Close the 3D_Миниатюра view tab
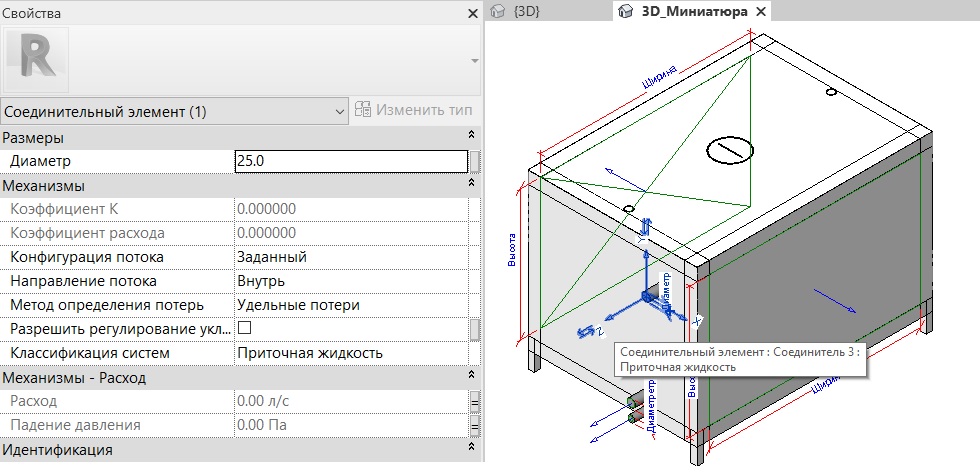 (760, 12)
